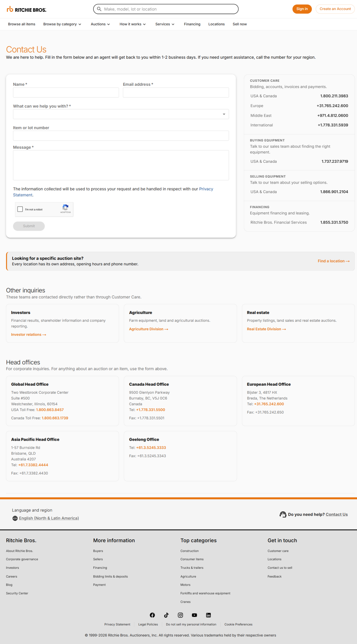Click the Item or lot number field
Image resolution: width=357 pixels, height=644 pixels.
click(x=121, y=136)
